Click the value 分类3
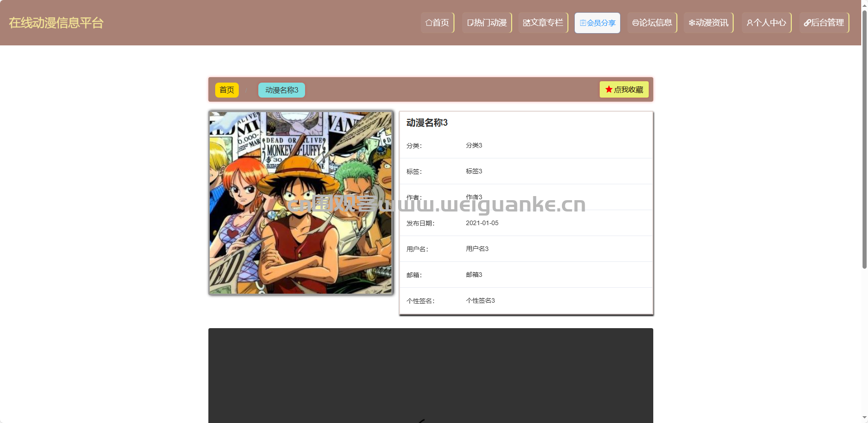Viewport: 868px width, 423px height. pyautogui.click(x=474, y=145)
